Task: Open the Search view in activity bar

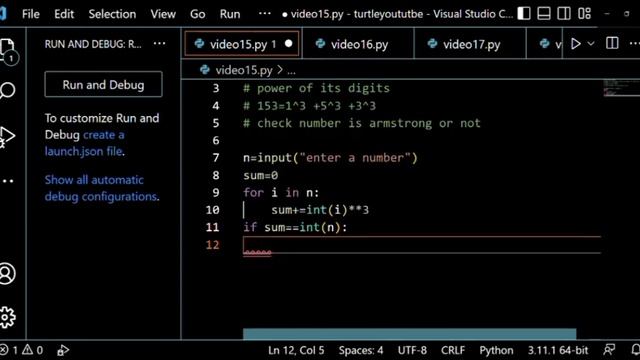Action: click(7, 90)
